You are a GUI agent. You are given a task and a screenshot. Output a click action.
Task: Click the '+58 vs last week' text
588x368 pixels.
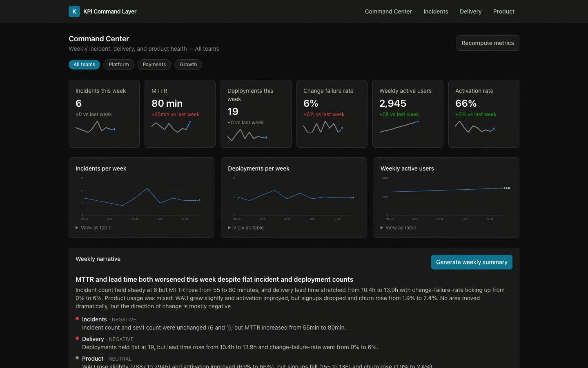tap(399, 114)
